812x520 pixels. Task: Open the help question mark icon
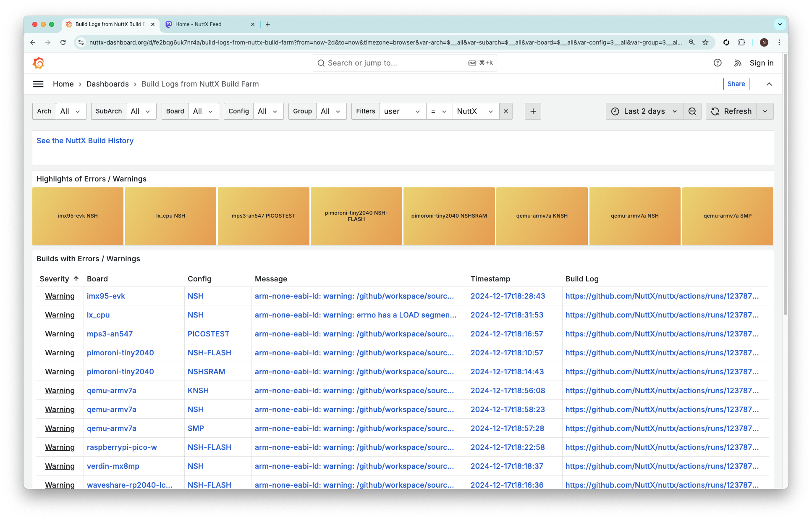point(718,63)
